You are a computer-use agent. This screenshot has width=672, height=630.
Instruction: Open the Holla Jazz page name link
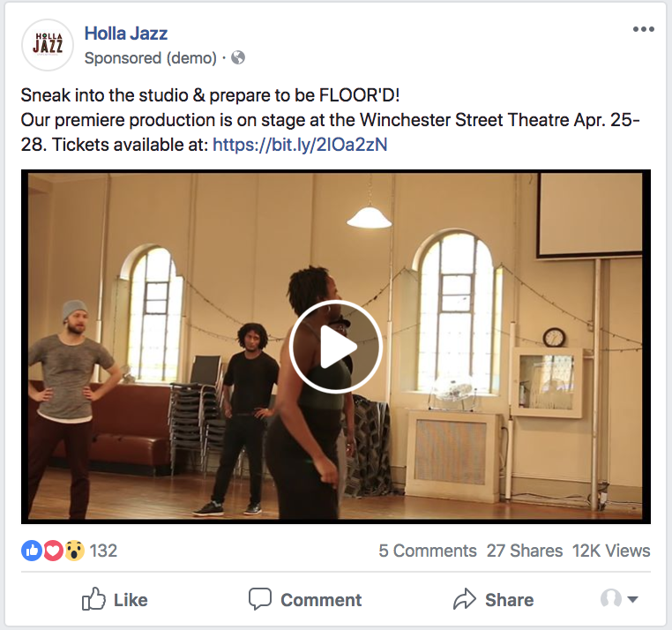[x=125, y=34]
